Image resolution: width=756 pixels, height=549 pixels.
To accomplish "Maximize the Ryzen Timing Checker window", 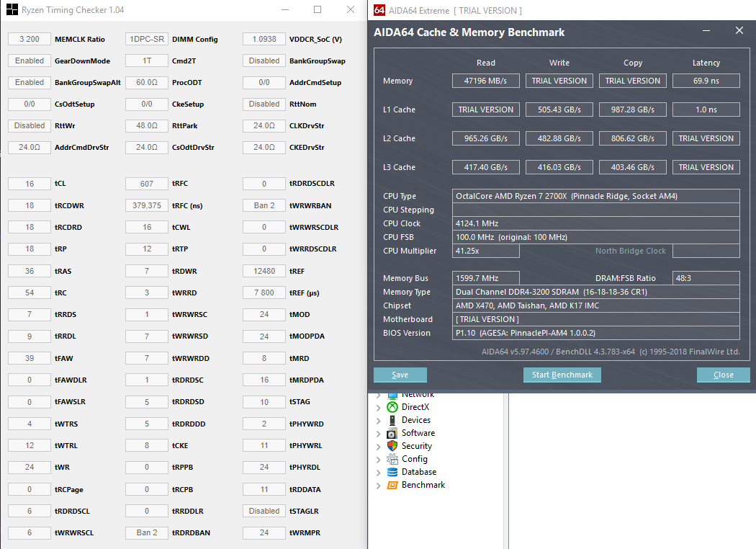I will [318, 9].
